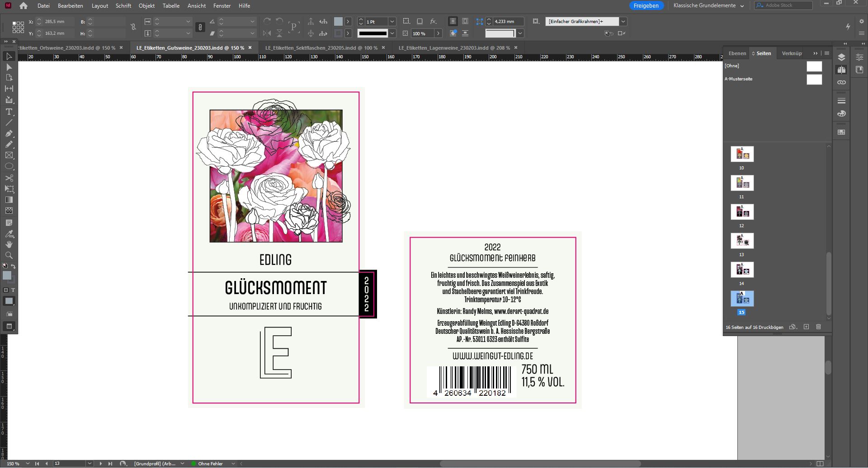Select the Gap tool
868x468 pixels.
point(9,89)
